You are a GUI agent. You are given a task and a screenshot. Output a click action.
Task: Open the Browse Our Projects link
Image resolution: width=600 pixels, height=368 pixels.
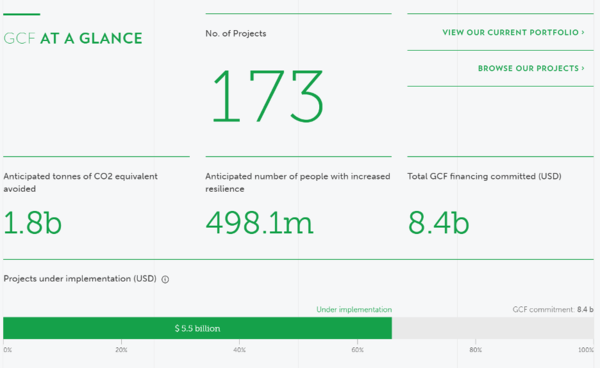[x=531, y=68]
